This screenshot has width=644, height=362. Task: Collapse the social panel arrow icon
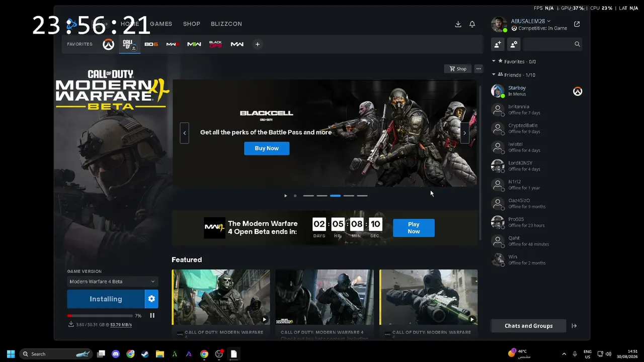[x=574, y=326]
